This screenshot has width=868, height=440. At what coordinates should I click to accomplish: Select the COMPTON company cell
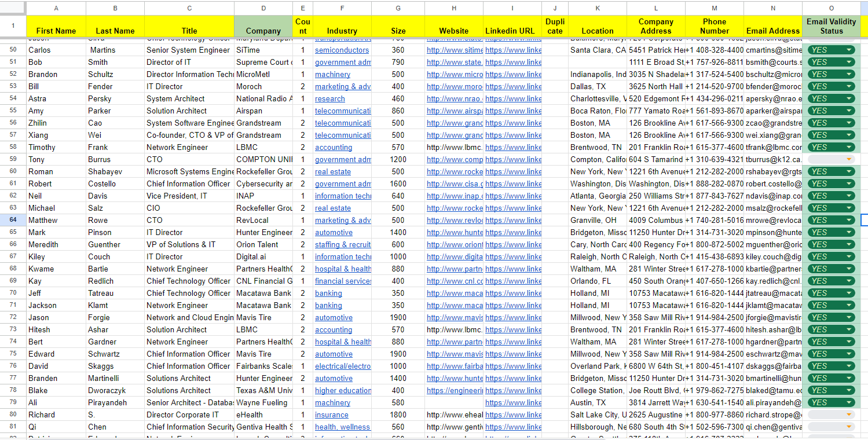(x=263, y=159)
